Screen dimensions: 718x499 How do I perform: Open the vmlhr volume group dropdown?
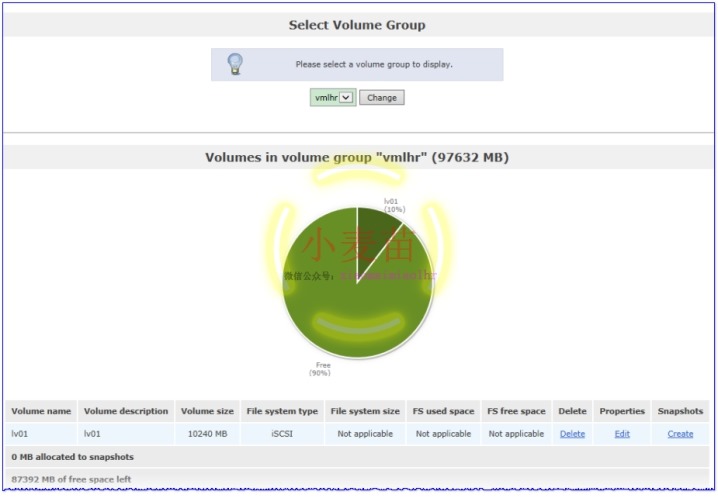(333, 98)
